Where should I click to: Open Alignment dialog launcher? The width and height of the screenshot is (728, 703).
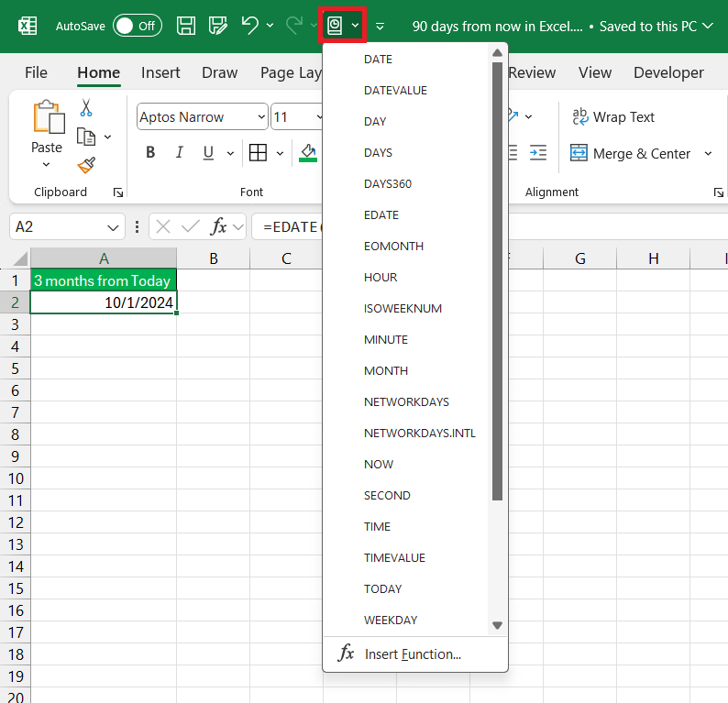[x=718, y=192]
